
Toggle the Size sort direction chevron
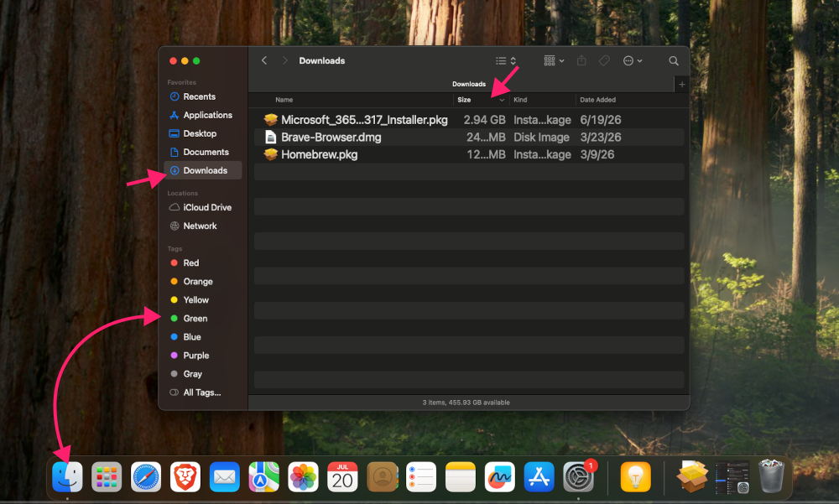[502, 100]
